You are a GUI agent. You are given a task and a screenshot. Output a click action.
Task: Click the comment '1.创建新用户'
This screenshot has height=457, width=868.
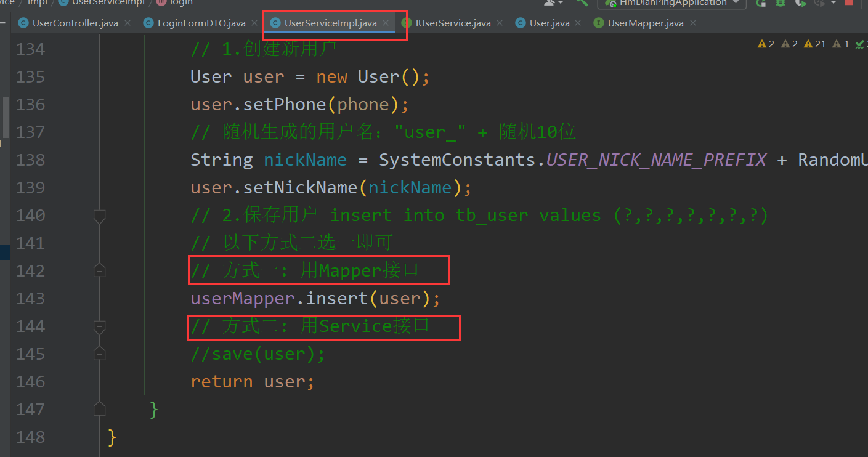(264, 49)
